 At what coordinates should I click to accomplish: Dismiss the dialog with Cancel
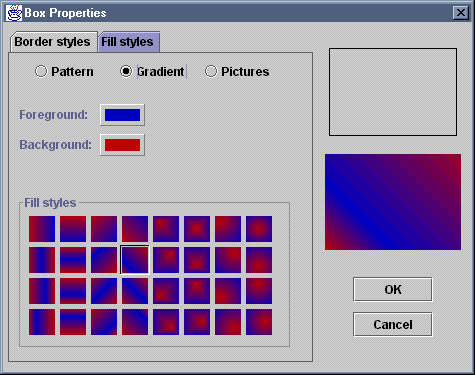(393, 324)
